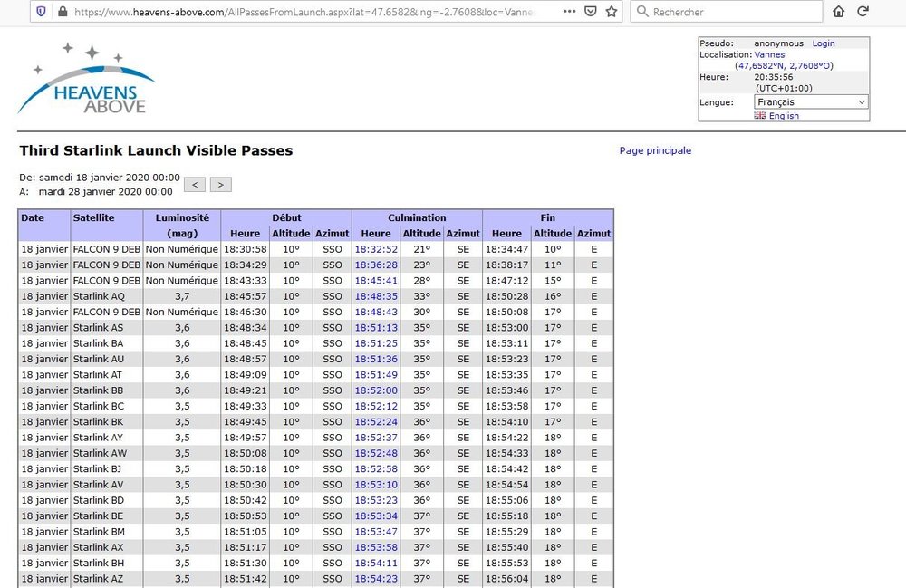Open Starlink AZ culmination link 18:54:23
The height and width of the screenshot is (588, 906).
tap(376, 578)
